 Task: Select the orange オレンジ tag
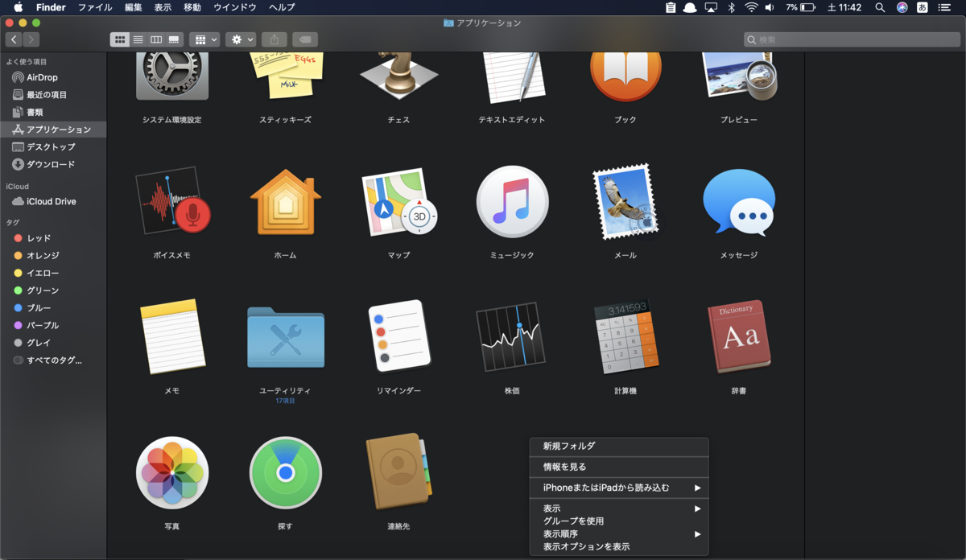click(x=53, y=255)
